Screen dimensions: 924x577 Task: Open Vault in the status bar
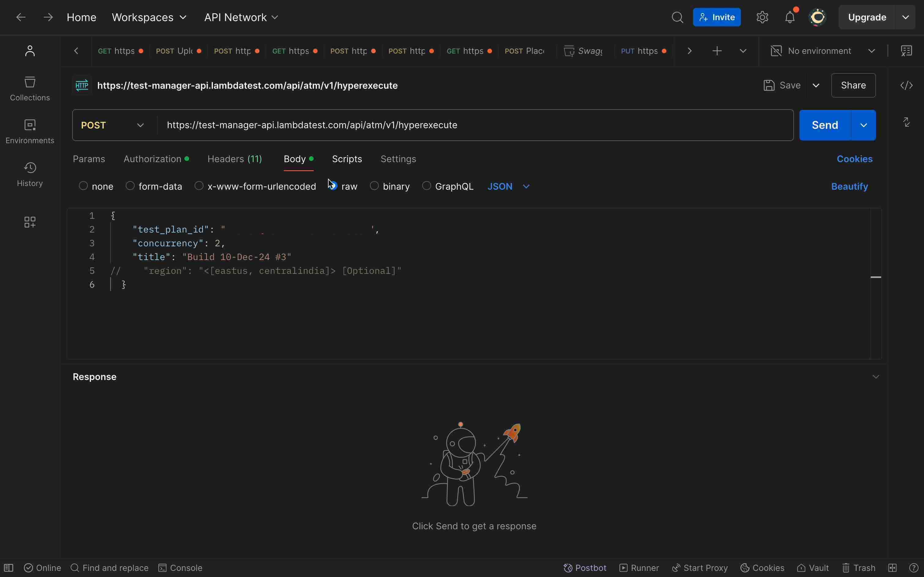pos(813,568)
